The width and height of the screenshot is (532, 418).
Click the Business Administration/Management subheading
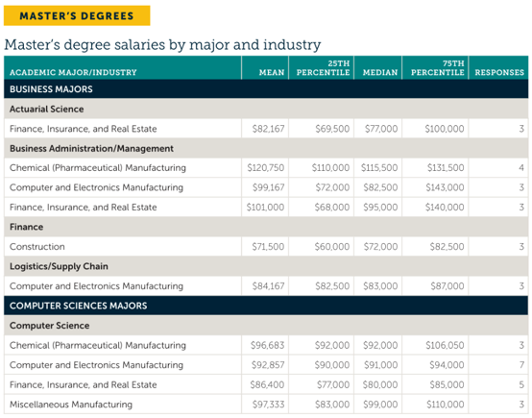pyautogui.click(x=91, y=148)
